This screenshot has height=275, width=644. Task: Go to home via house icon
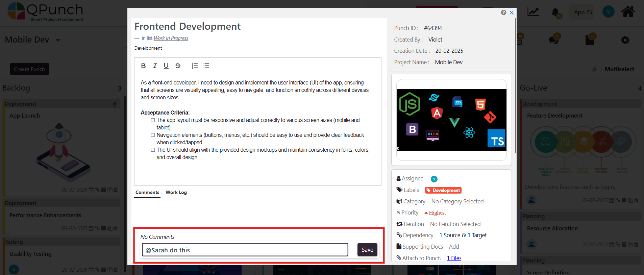click(x=628, y=12)
